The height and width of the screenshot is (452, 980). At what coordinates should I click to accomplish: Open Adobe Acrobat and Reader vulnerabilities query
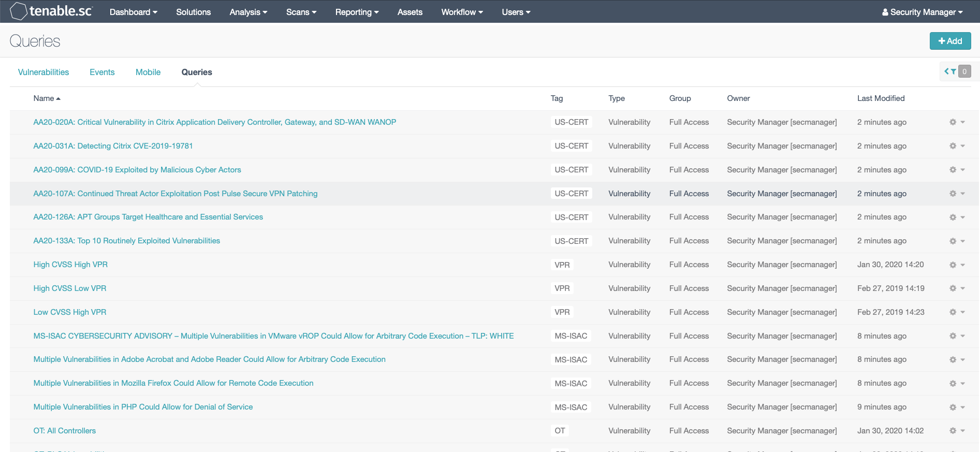[210, 359]
